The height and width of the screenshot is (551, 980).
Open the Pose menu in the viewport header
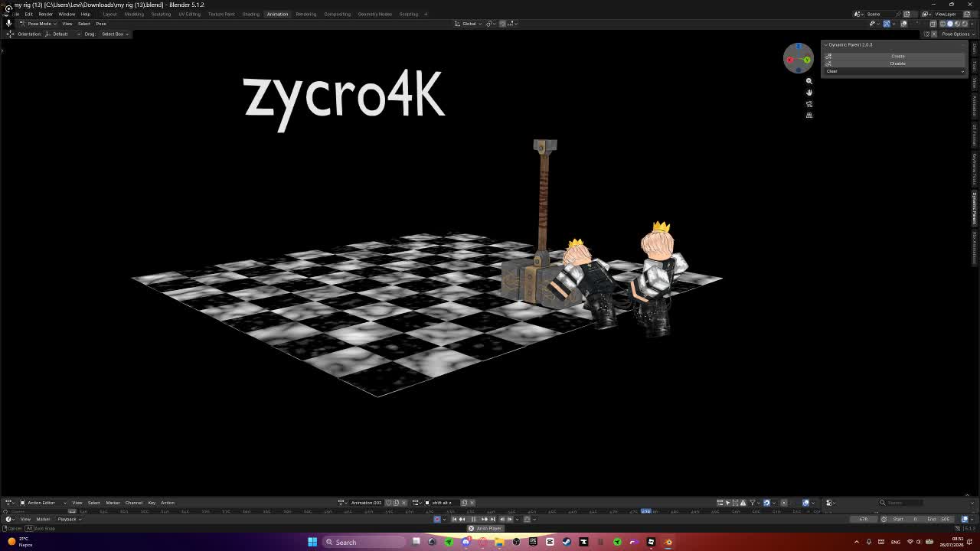(101, 24)
